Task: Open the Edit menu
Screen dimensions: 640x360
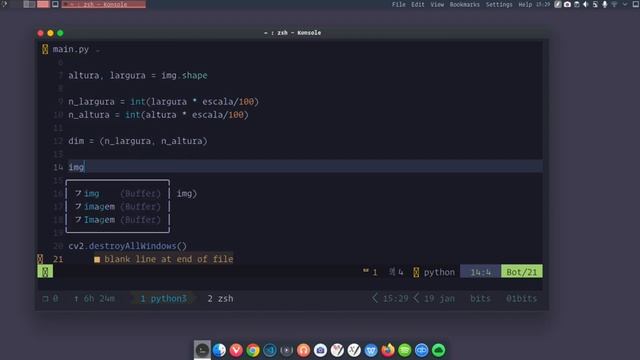Action: (x=418, y=4)
